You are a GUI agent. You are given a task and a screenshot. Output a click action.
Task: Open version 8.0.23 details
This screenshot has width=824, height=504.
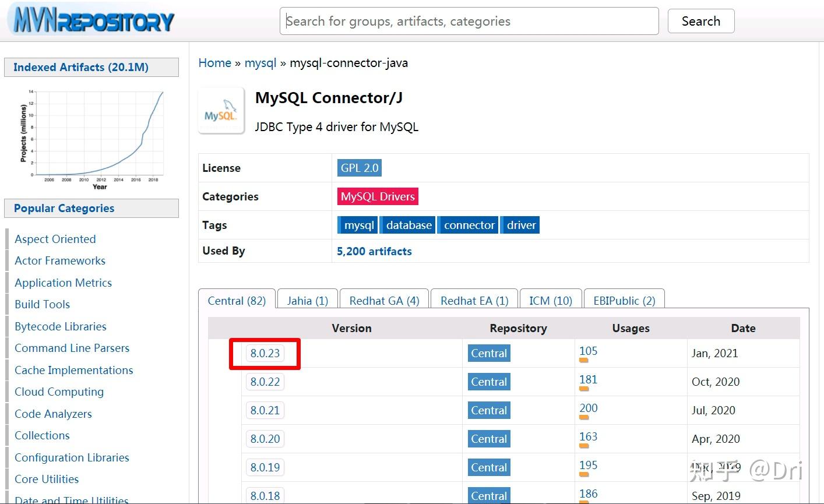[265, 353]
